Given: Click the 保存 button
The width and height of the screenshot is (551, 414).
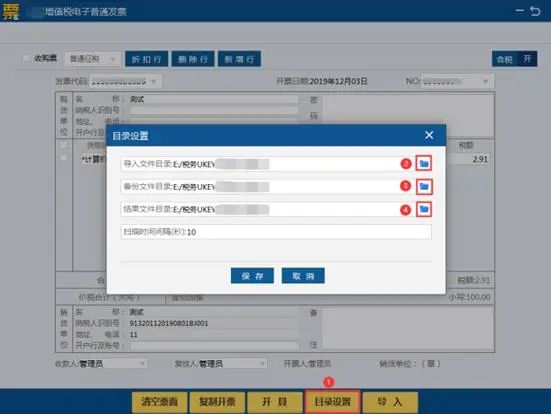Looking at the screenshot, I should point(252,276).
